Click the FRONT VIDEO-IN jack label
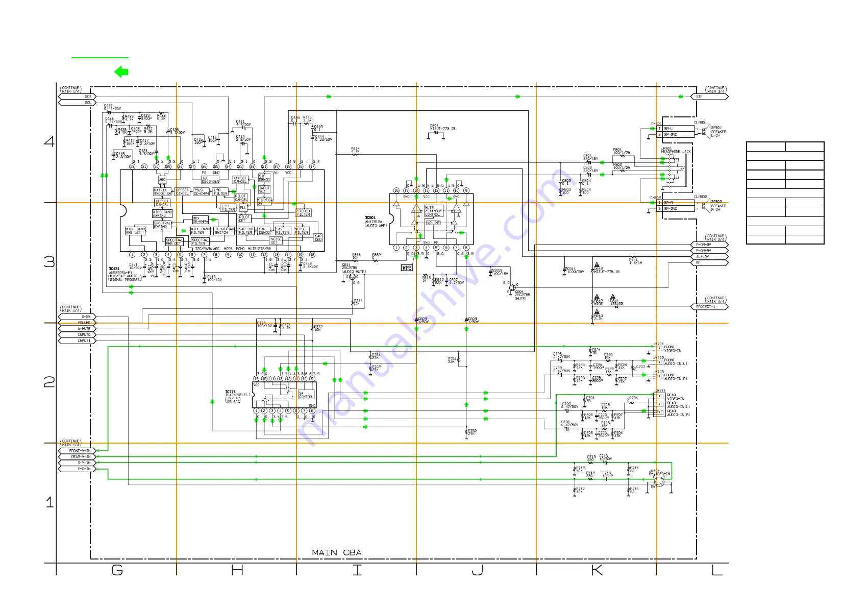 click(673, 349)
